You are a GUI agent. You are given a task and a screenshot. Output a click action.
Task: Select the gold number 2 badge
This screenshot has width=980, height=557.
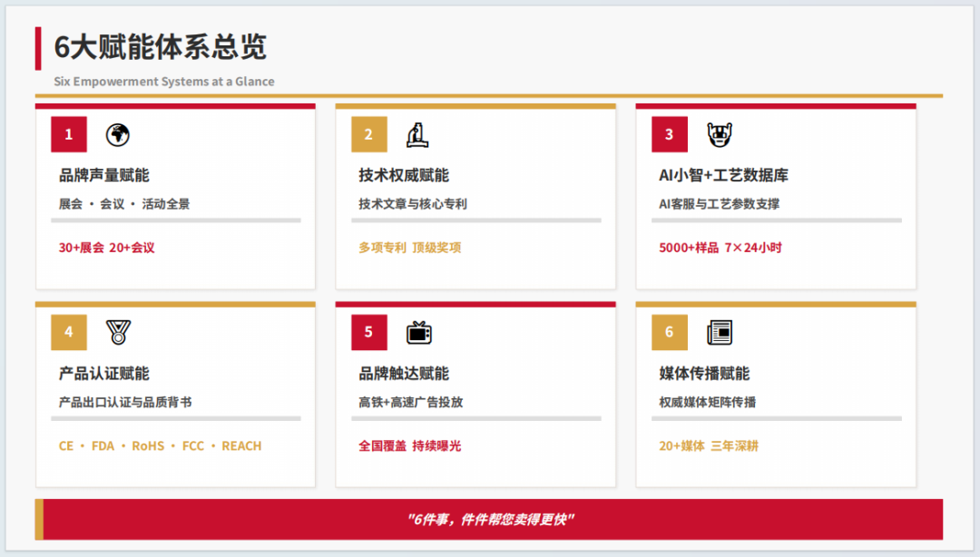[368, 134]
